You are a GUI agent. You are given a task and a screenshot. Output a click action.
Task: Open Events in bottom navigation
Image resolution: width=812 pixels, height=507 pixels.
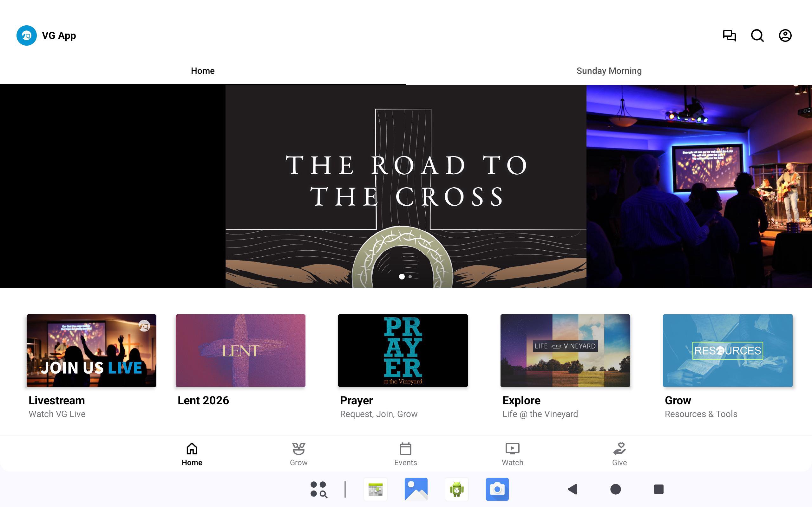tap(405, 454)
